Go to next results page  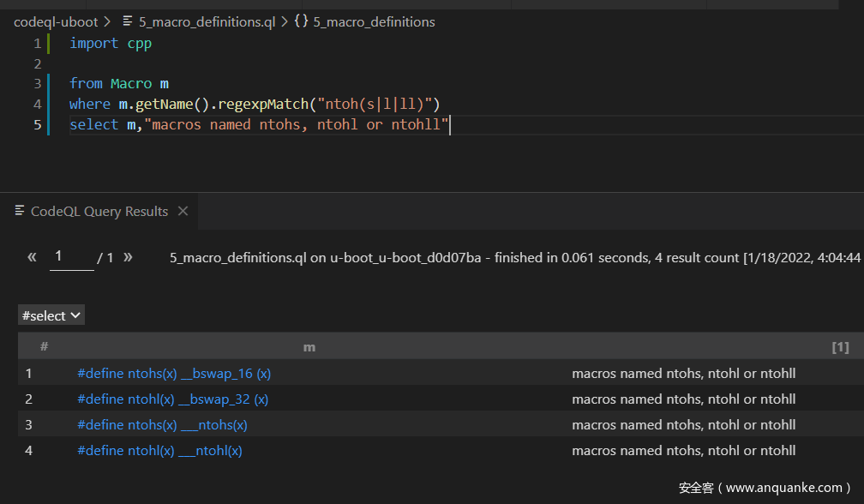(128, 257)
